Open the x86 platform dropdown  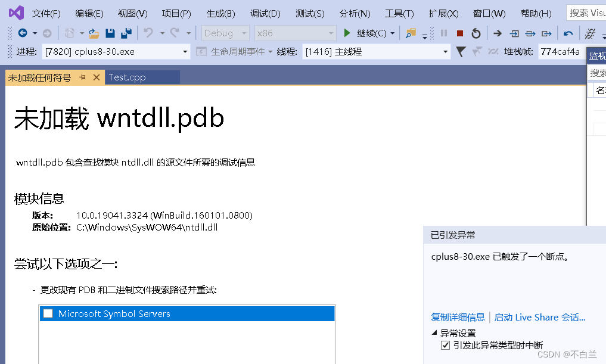click(296, 33)
